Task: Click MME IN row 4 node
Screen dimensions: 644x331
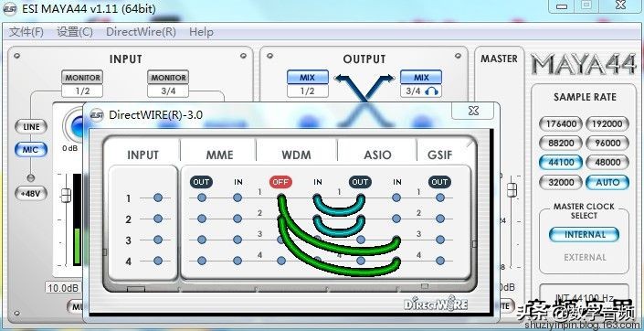Action: 238,261
